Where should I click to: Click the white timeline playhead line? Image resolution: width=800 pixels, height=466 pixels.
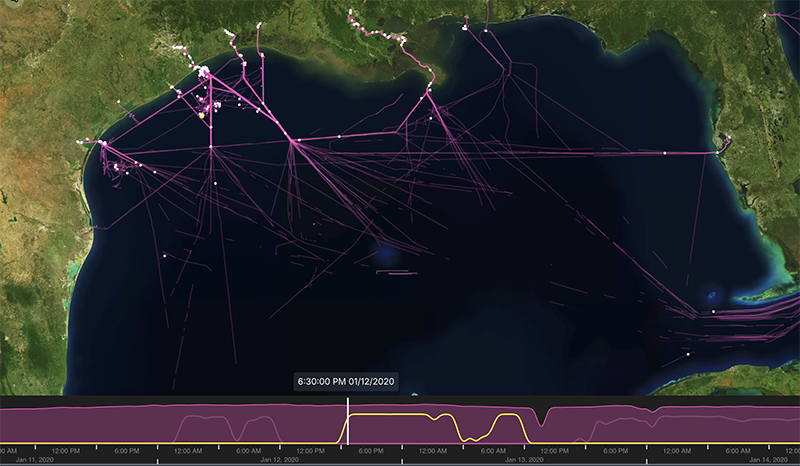[348, 421]
